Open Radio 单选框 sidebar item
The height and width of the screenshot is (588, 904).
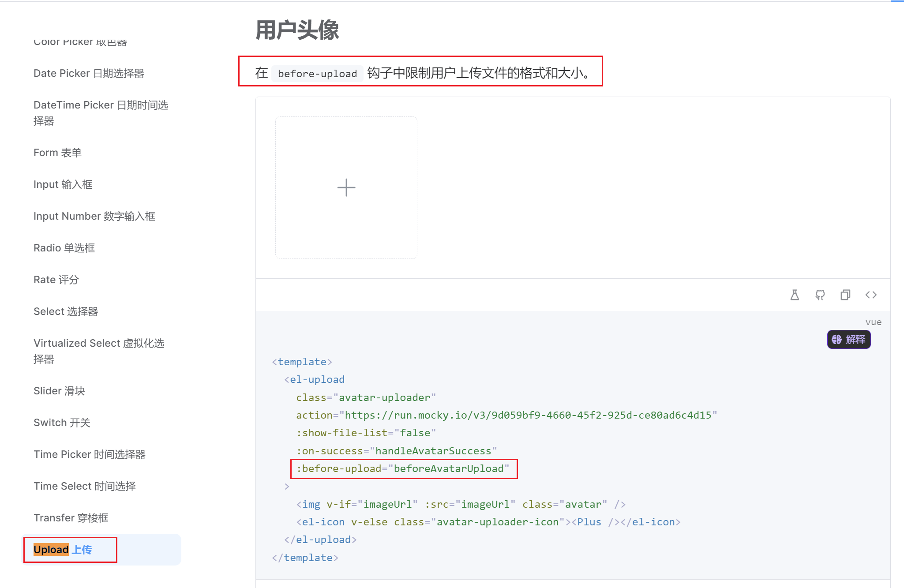click(64, 248)
